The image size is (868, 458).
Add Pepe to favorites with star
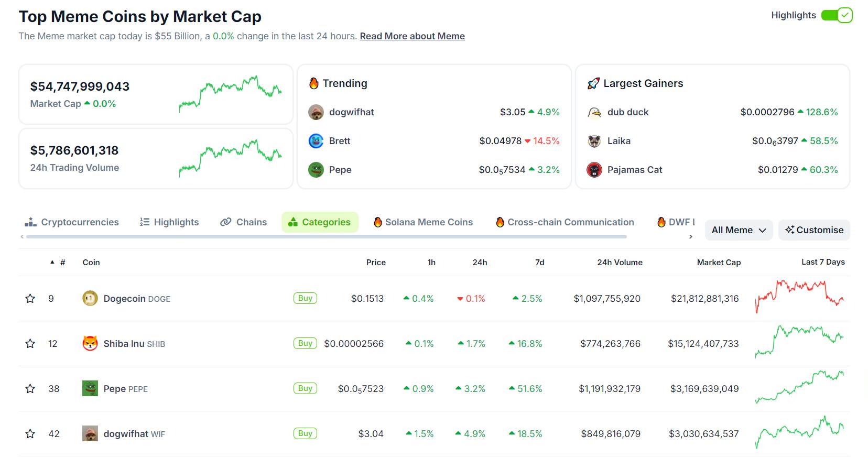(x=30, y=389)
